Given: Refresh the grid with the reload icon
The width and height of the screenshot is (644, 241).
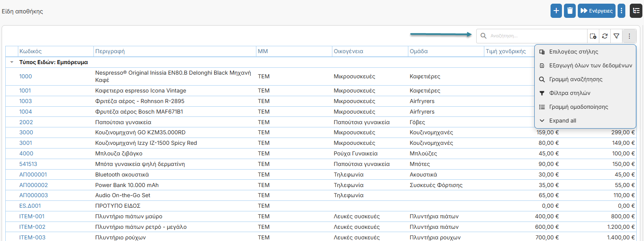Looking at the screenshot, I should click(x=605, y=36).
